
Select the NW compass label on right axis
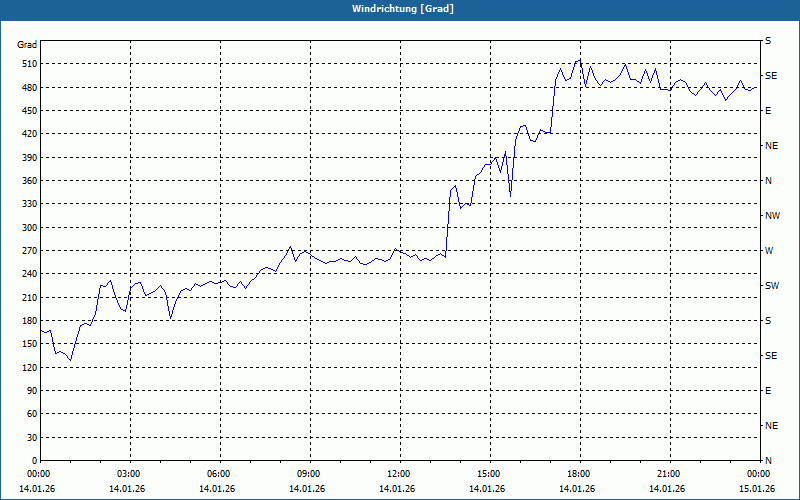tap(772, 216)
